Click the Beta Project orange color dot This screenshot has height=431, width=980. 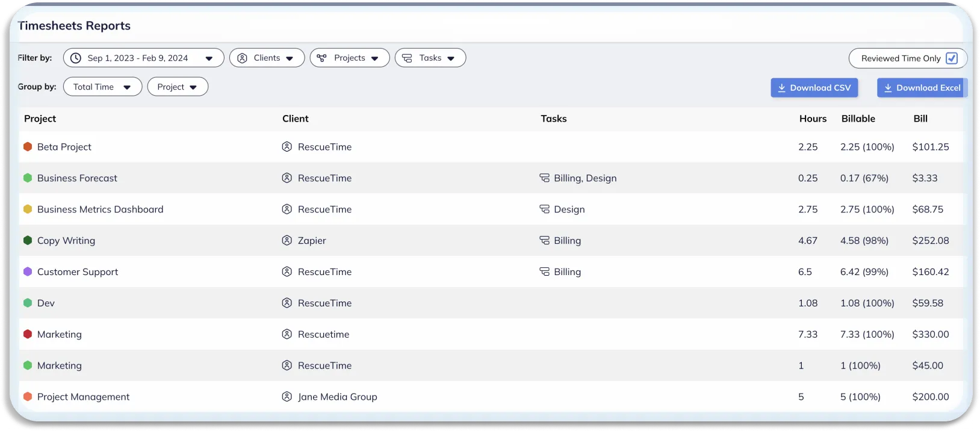pos(28,146)
